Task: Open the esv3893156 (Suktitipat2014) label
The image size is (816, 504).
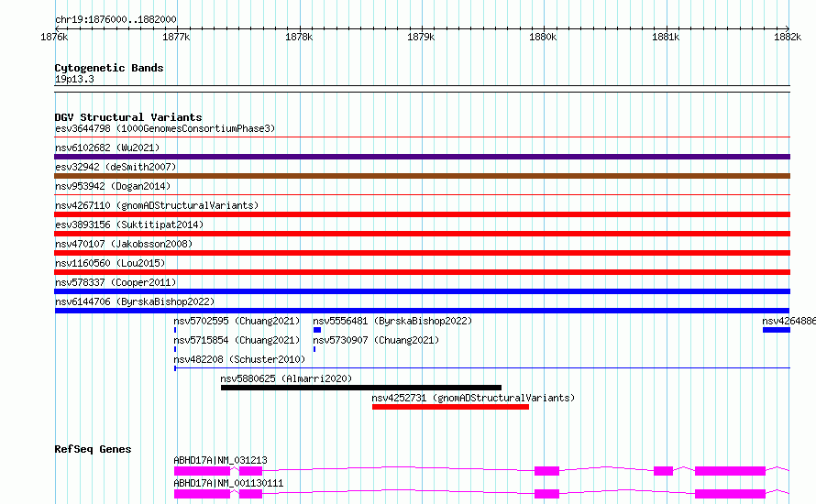Action: pos(129,225)
